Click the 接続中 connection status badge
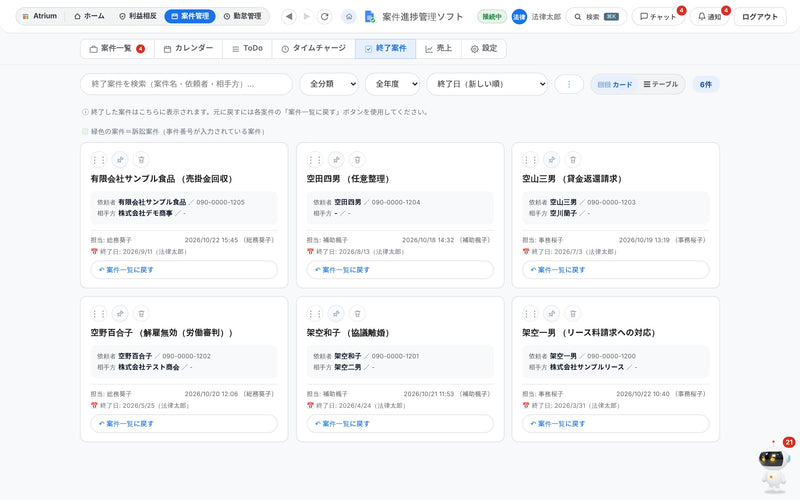 [x=492, y=17]
